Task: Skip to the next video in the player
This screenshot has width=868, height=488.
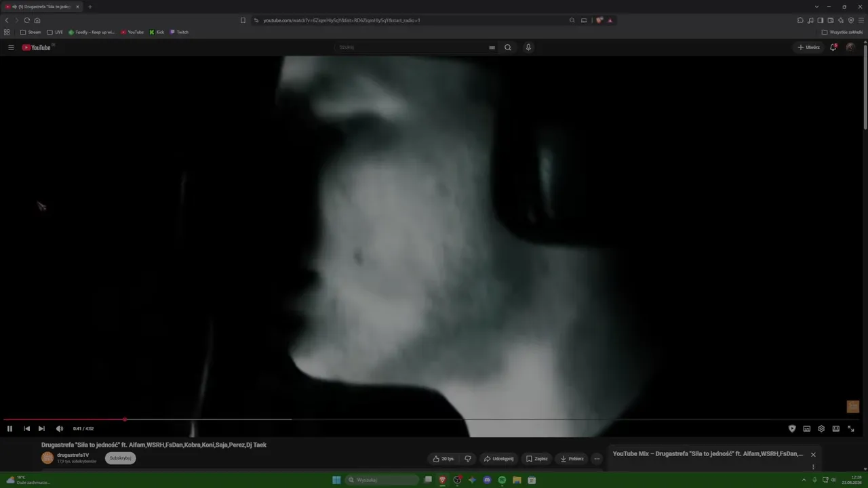Action: click(41, 428)
